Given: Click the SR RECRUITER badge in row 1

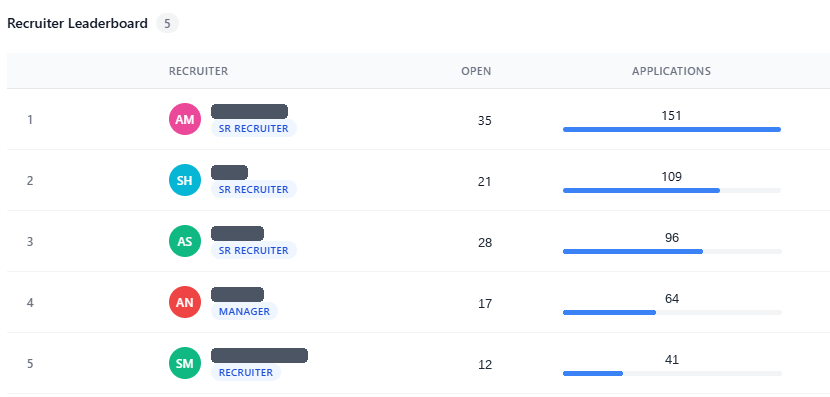Looking at the screenshot, I should point(254,129).
